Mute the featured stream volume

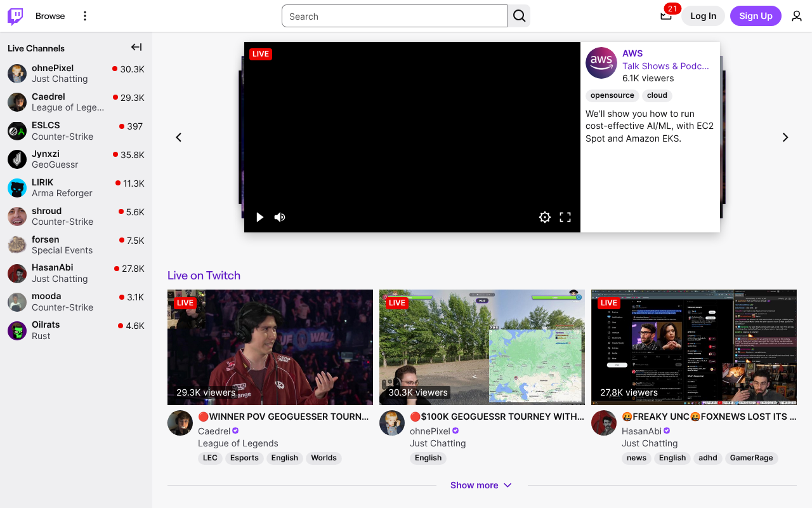point(280,217)
